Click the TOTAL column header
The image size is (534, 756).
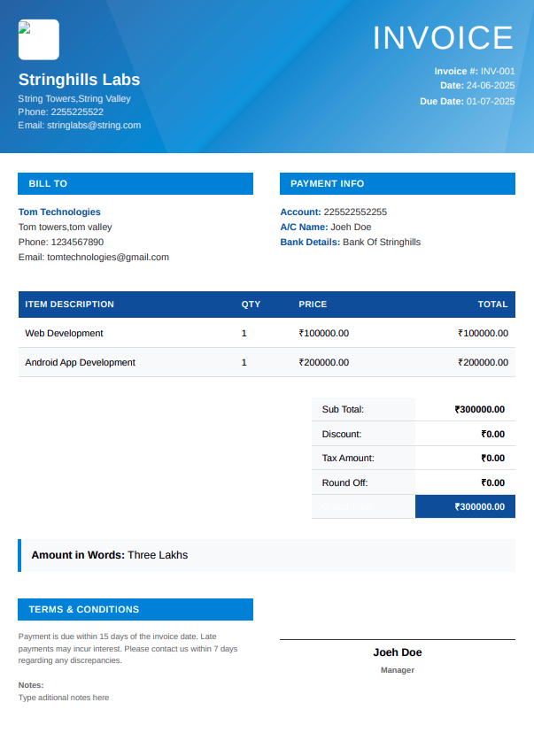492,305
